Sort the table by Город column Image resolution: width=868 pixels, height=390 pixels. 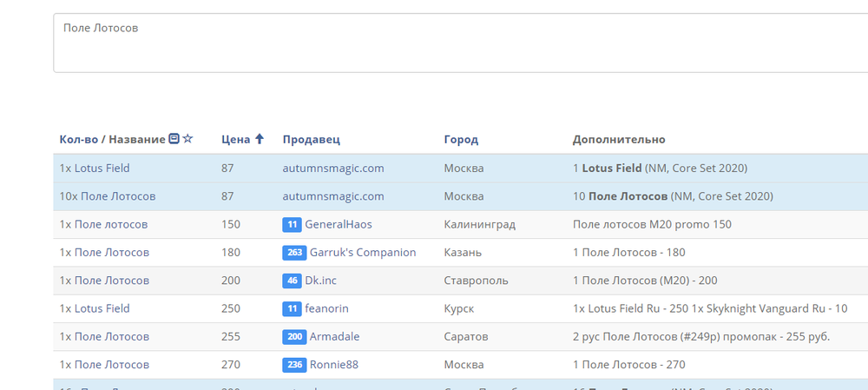click(x=461, y=140)
